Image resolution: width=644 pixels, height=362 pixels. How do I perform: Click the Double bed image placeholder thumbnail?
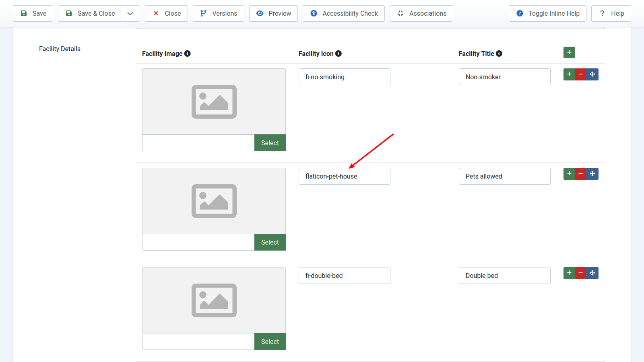(214, 300)
